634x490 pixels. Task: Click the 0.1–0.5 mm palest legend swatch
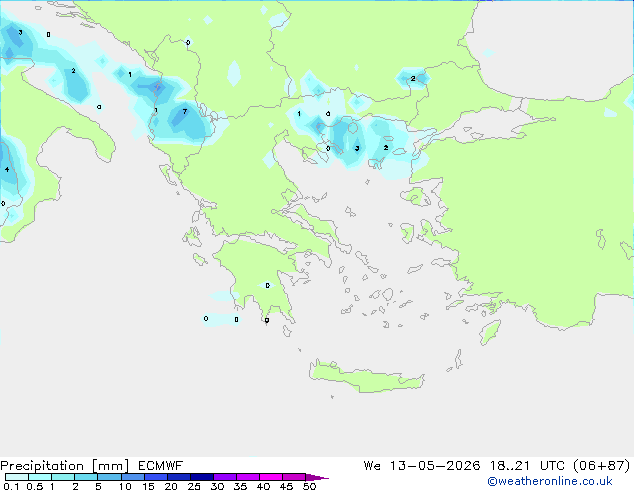[x=17, y=477]
